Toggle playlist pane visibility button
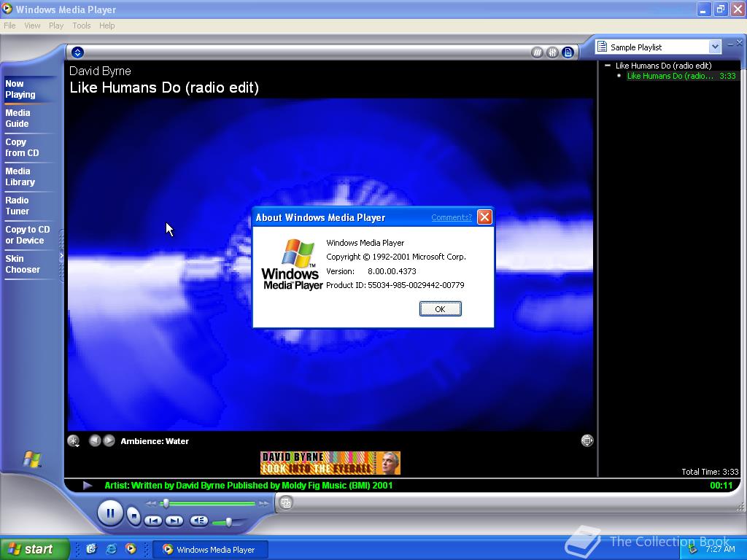Viewport: 747px width, 560px height. [x=568, y=52]
